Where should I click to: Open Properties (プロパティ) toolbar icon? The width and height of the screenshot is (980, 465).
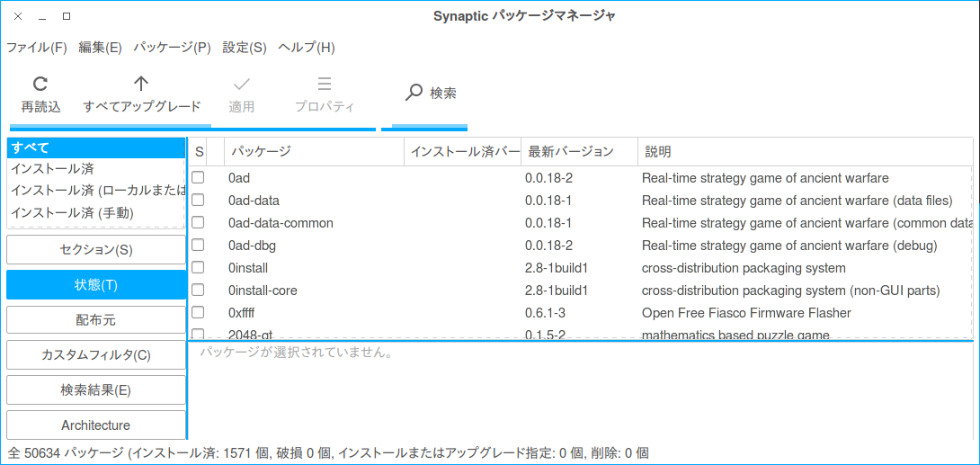pyautogui.click(x=325, y=84)
